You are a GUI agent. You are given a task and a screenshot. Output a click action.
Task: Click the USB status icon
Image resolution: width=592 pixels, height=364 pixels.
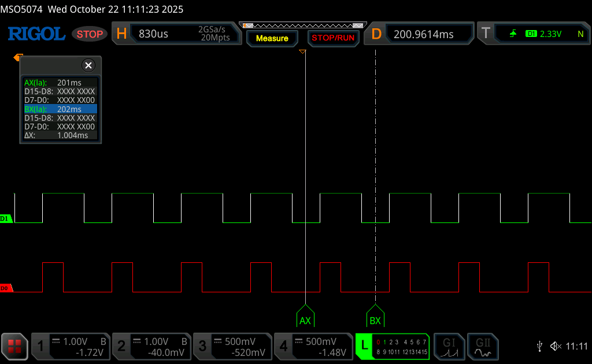[539, 346]
